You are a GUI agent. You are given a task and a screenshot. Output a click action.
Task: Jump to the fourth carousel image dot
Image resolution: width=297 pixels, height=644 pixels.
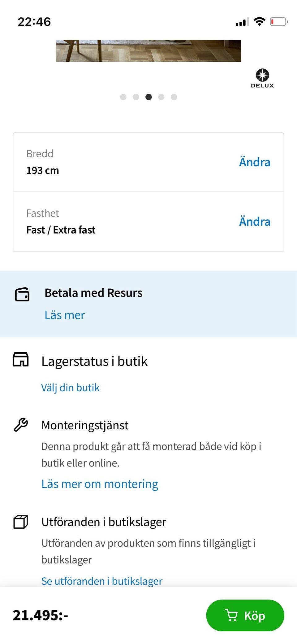point(161,97)
